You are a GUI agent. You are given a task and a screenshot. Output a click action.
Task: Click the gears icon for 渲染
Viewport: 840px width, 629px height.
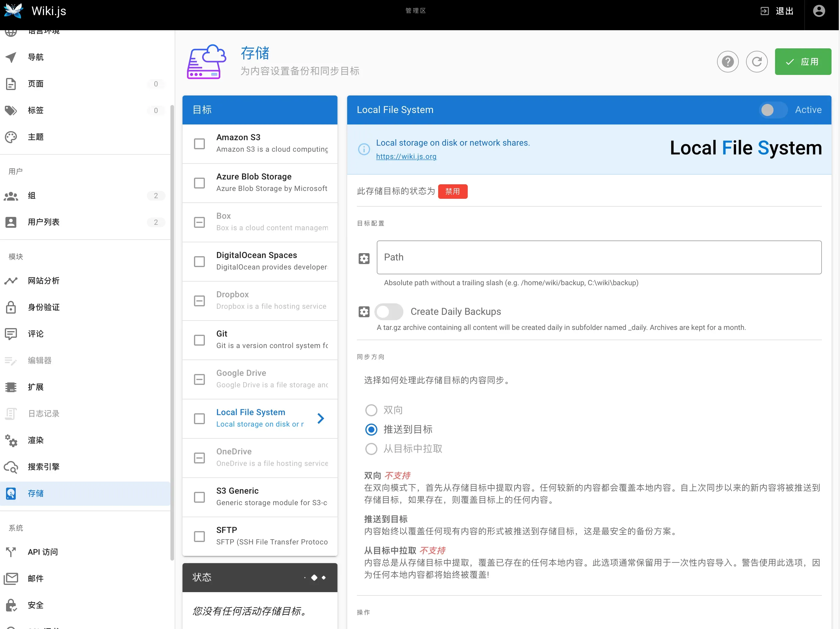11,440
